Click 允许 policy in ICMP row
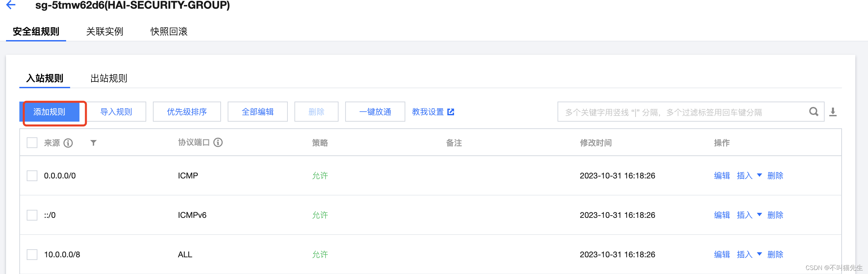 [x=320, y=175]
